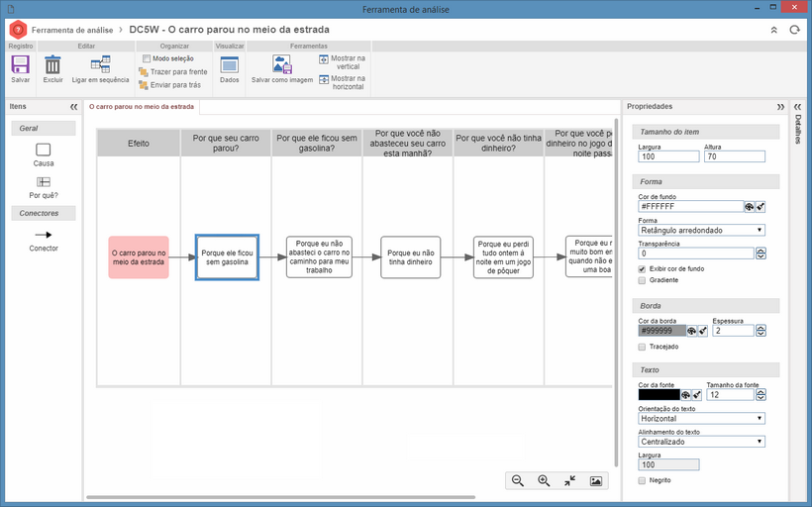Click the Excluir trash can icon
This screenshot has width=812, height=507.
52,65
